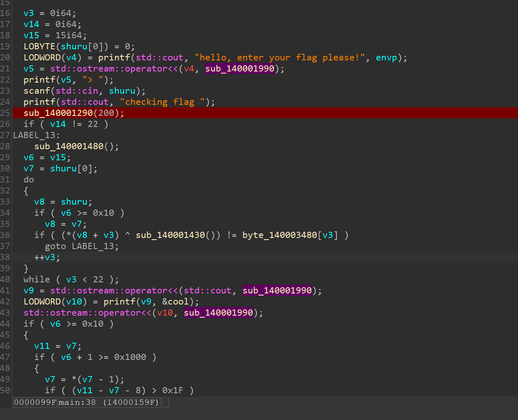Click the &cool argument in printf

point(175,302)
